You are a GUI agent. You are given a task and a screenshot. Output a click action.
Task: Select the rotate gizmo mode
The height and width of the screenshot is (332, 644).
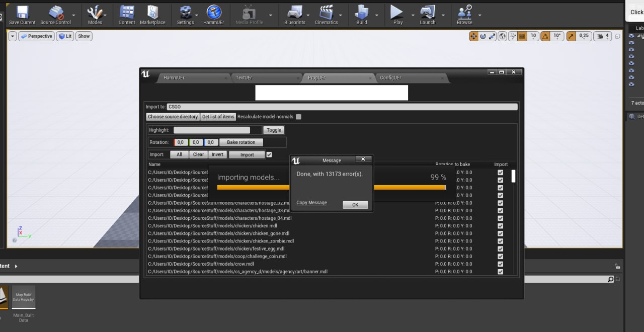tap(482, 36)
